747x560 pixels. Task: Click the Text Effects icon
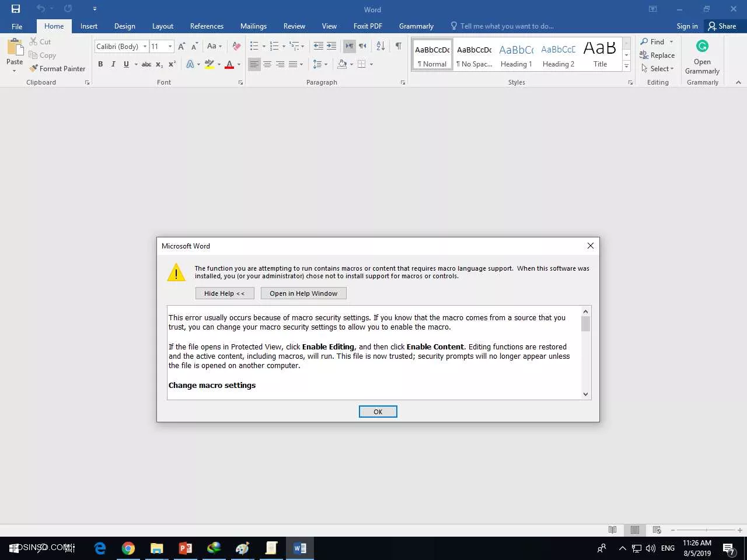[190, 64]
